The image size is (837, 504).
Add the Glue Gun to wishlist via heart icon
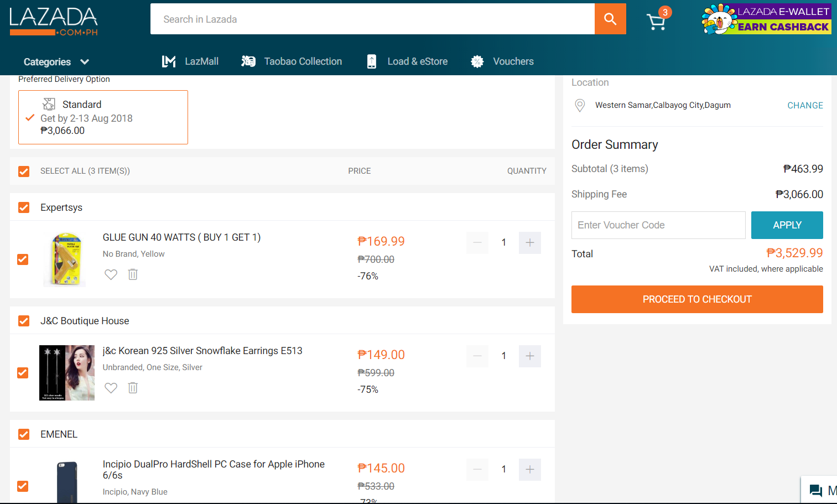111,274
